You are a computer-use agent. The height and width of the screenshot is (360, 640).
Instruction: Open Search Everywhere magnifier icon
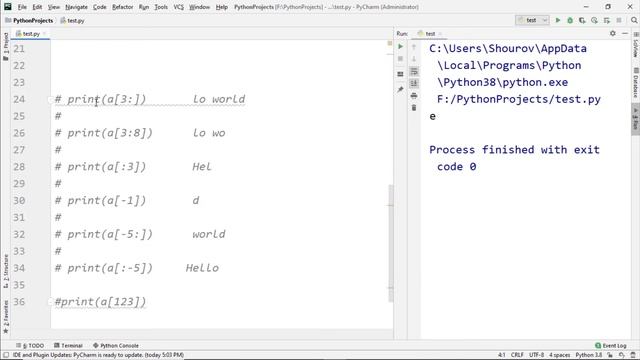point(634,20)
